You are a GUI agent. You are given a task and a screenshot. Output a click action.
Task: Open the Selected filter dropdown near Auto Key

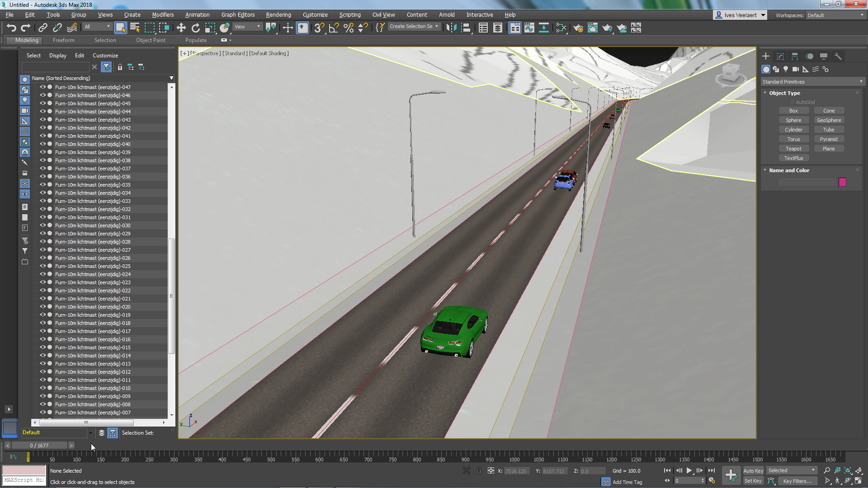[814, 470]
